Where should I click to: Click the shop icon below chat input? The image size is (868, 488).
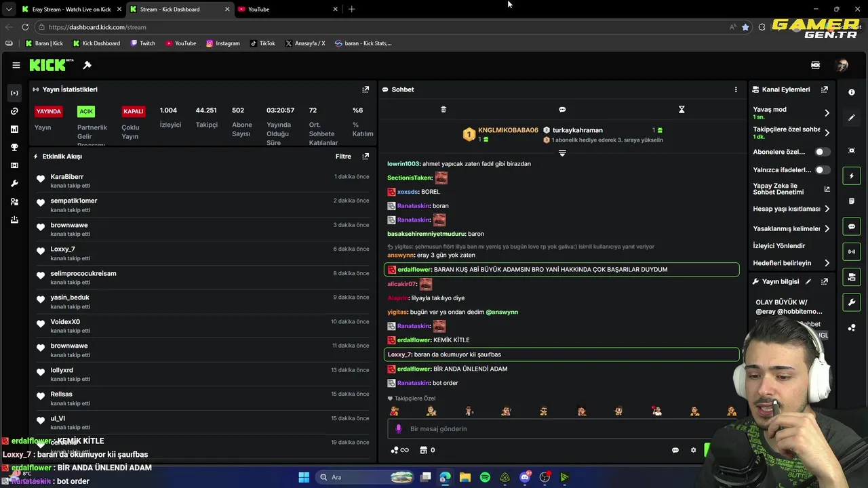coord(423,450)
